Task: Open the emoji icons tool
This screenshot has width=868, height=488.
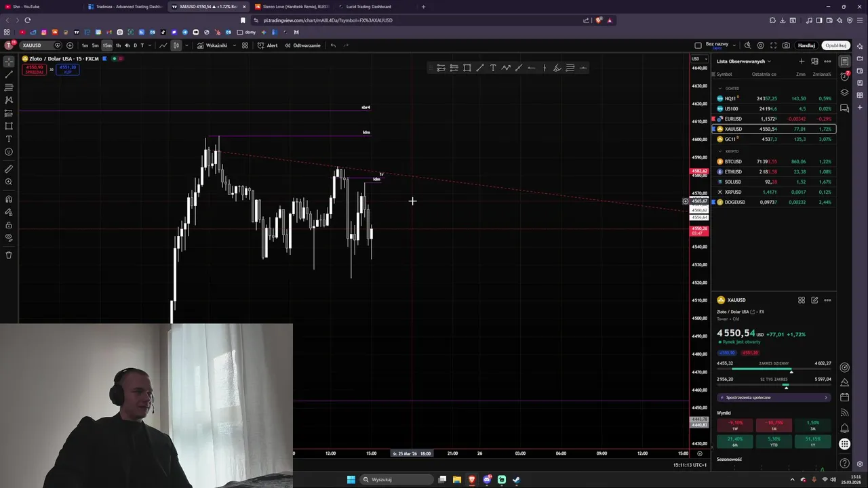Action: click(x=9, y=152)
